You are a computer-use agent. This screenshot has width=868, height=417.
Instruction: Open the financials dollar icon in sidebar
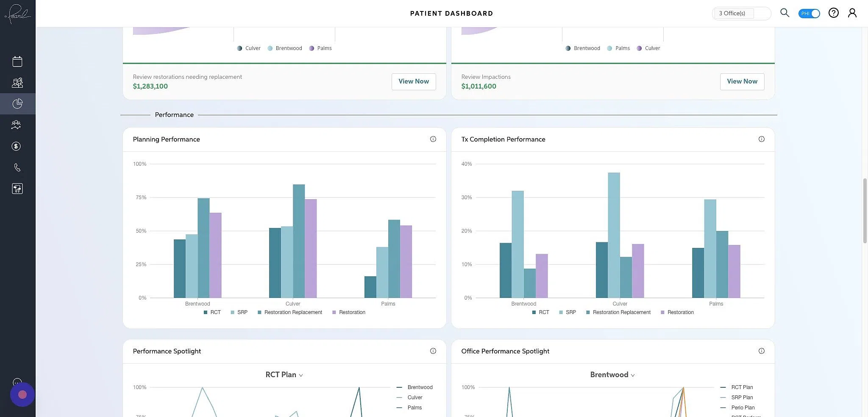(16, 146)
